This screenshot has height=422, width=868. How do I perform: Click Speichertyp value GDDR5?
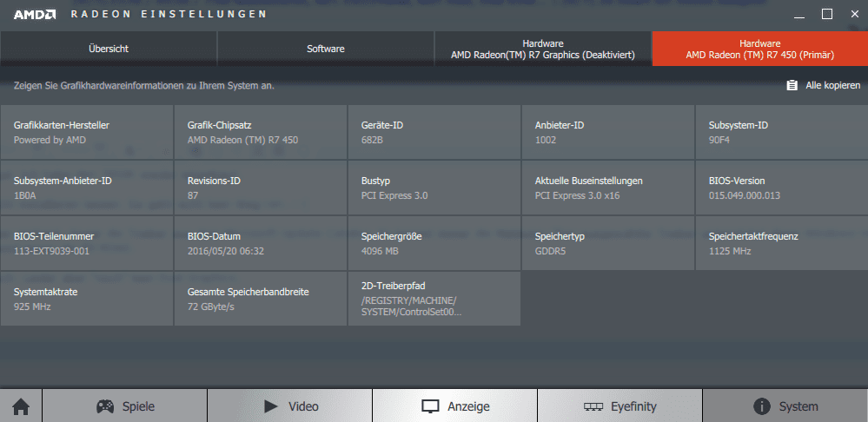550,251
